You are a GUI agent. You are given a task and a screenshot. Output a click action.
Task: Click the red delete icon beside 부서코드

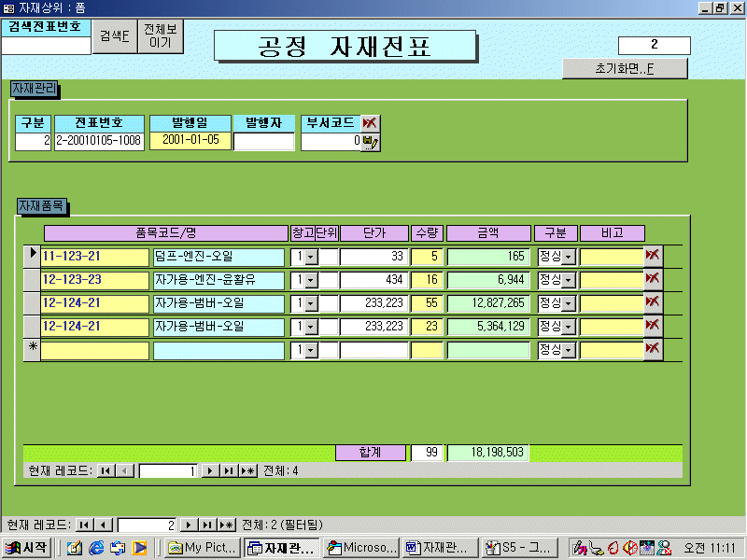[370, 123]
